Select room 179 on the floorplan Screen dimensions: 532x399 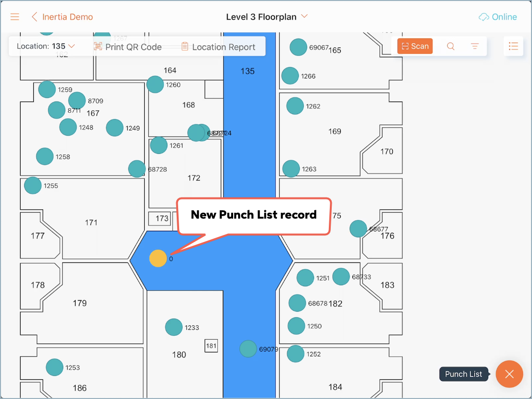point(80,303)
